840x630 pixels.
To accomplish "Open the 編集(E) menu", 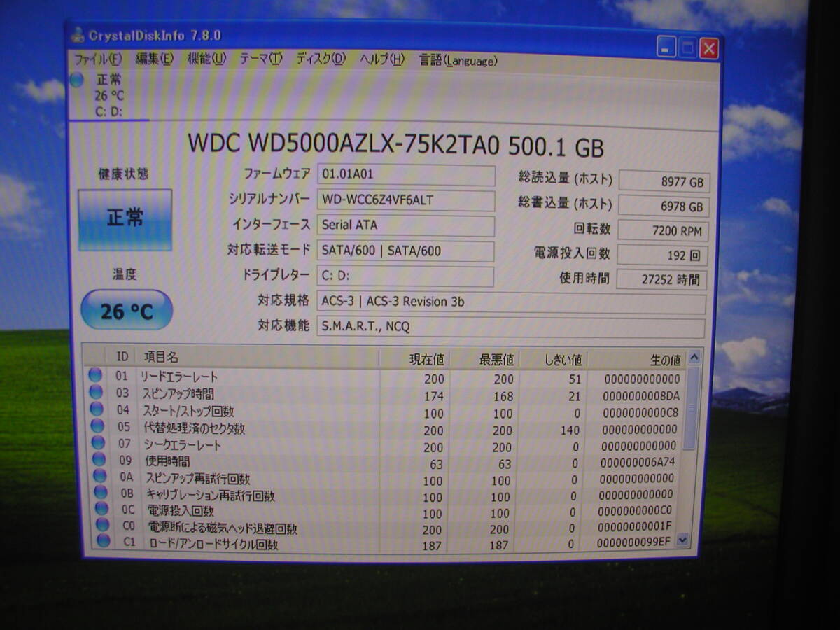I will (x=154, y=59).
